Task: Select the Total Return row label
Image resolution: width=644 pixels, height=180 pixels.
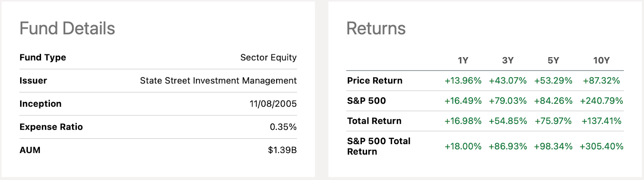Action: click(x=374, y=121)
